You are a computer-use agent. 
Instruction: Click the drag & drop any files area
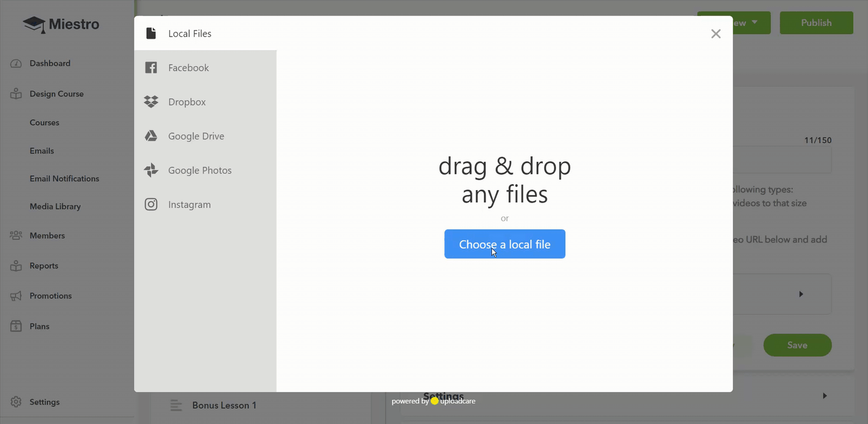tap(504, 180)
